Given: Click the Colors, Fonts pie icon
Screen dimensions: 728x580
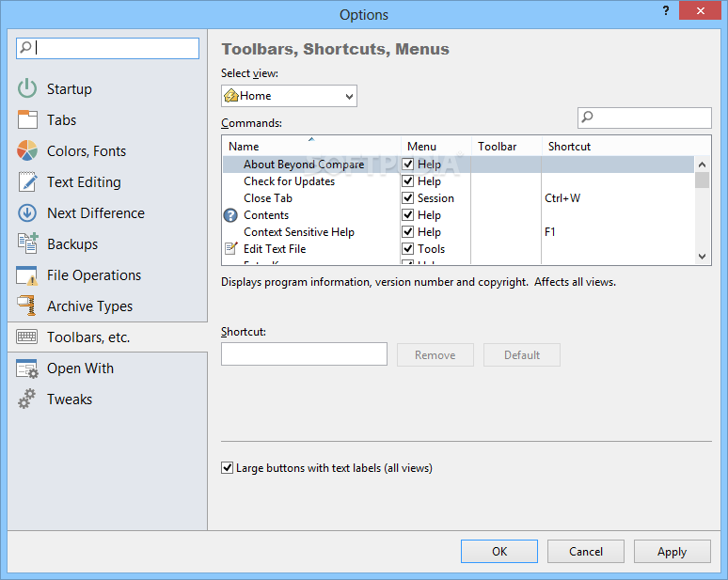Looking at the screenshot, I should click(x=27, y=150).
